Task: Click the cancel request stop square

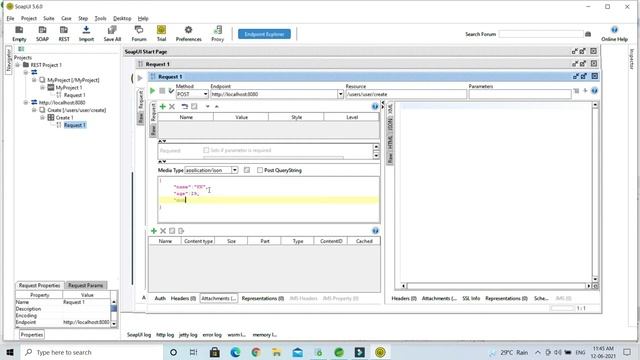Action: coord(162,91)
